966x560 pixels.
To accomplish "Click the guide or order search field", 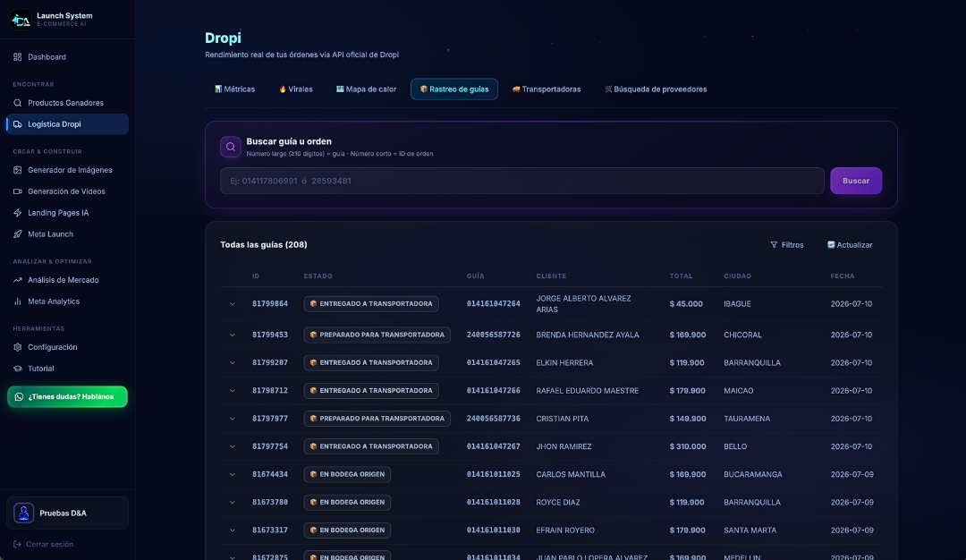I will (521, 181).
